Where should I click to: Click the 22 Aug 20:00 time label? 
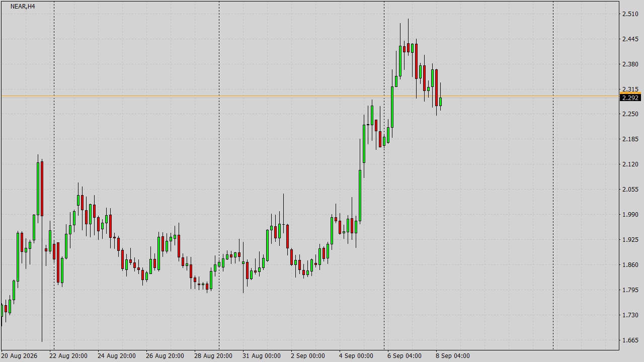[68, 356]
